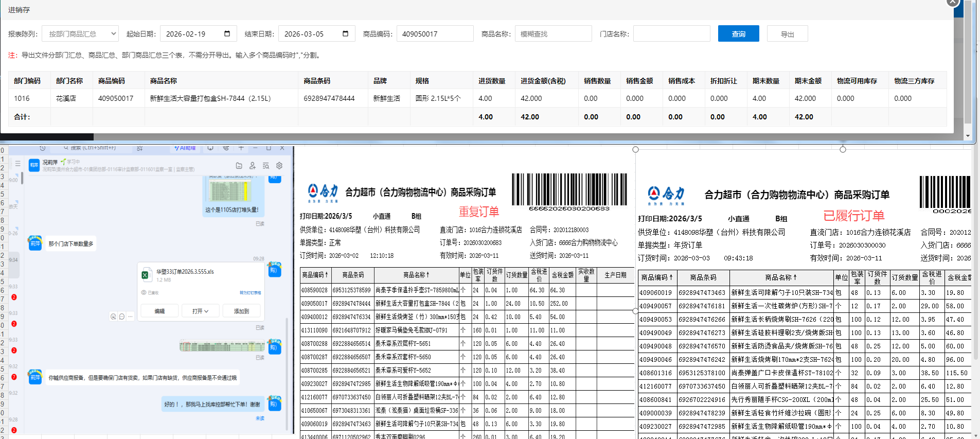The height and width of the screenshot is (439, 980).
Task: Open the 结束日期 calendar picker
Action: pos(345,34)
